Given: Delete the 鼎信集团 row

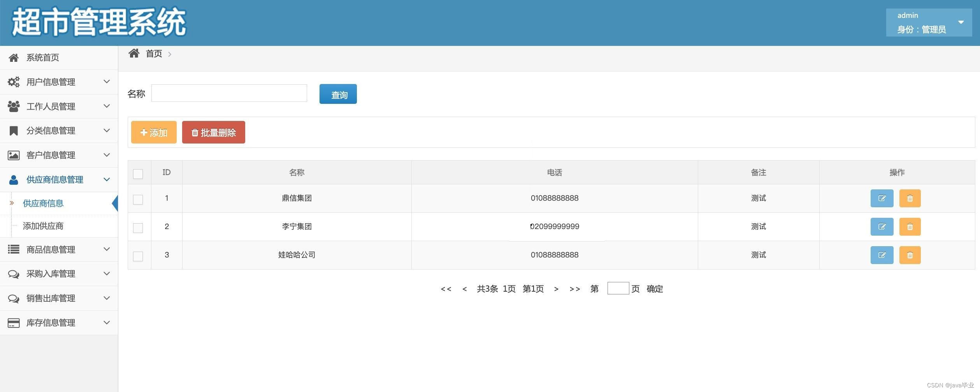Looking at the screenshot, I should 910,198.
